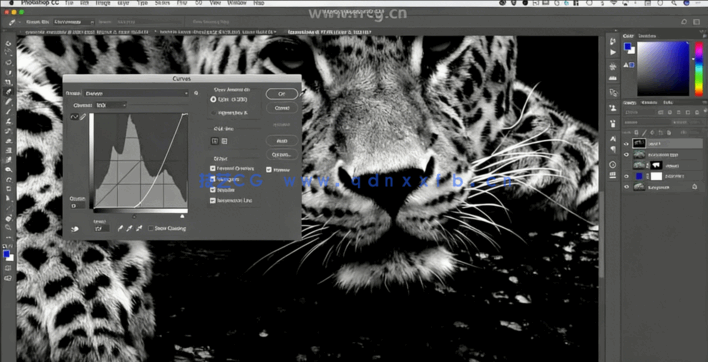The width and height of the screenshot is (708, 362).
Task: Open the Layer menu
Action: click(123, 3)
